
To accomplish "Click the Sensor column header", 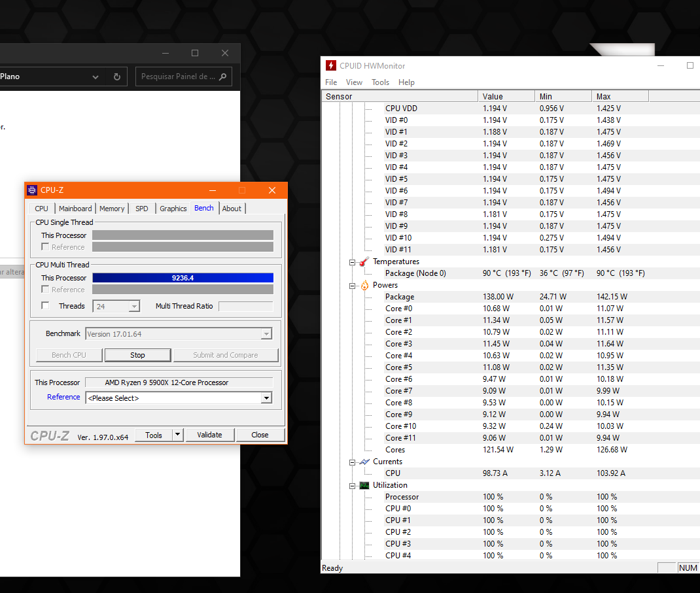I will pos(400,96).
